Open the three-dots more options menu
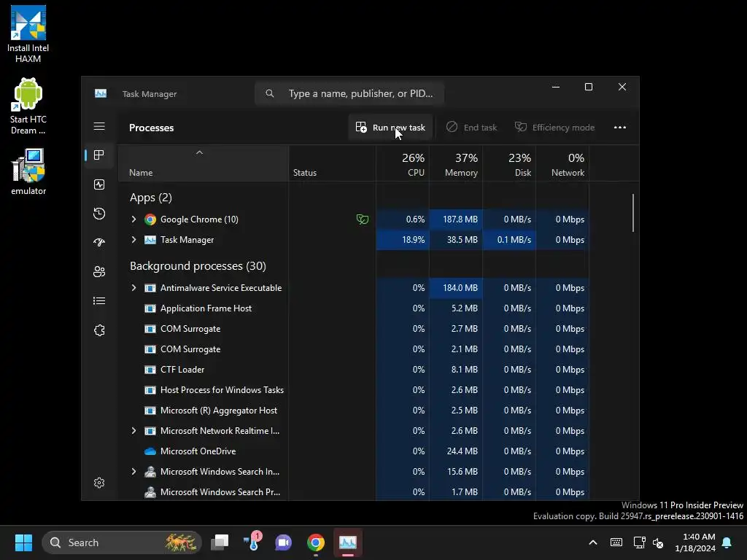Viewport: 747px width, 560px height. tap(620, 127)
